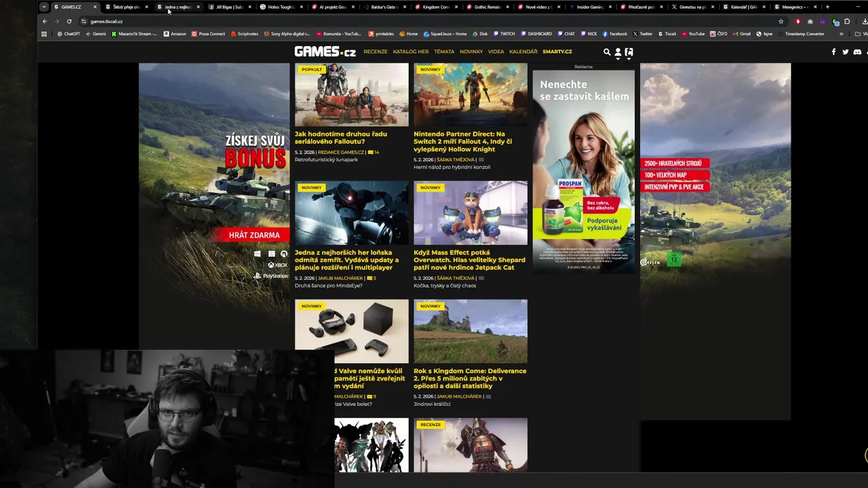Open the Valve hardware article thumbnail
Viewport: 868px width, 488px height.
[x=351, y=331]
